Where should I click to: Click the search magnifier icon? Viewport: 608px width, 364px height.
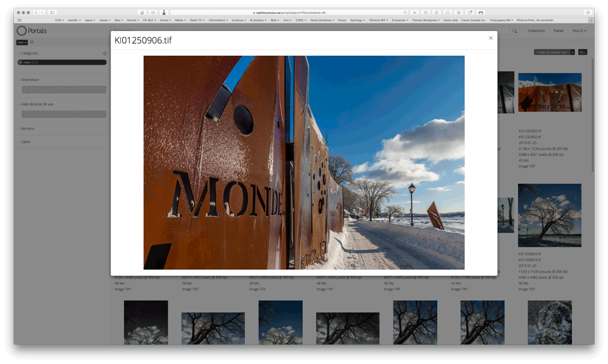pyautogui.click(x=514, y=31)
